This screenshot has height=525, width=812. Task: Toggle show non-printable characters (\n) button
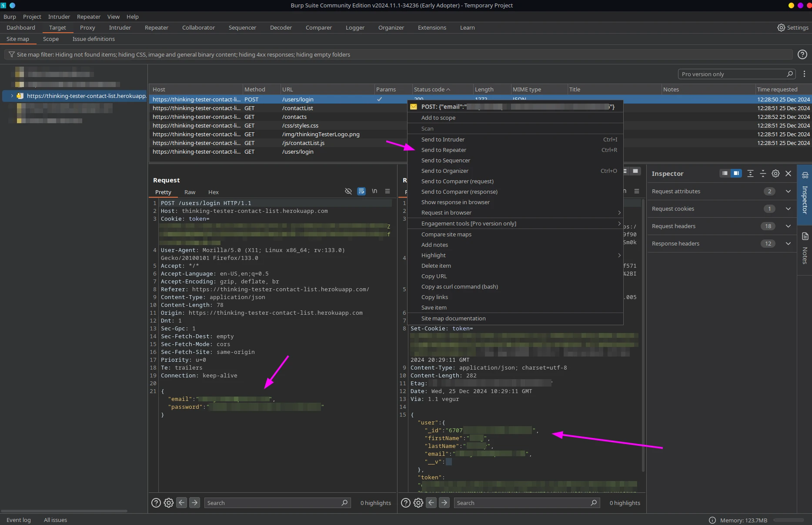pyautogui.click(x=374, y=192)
